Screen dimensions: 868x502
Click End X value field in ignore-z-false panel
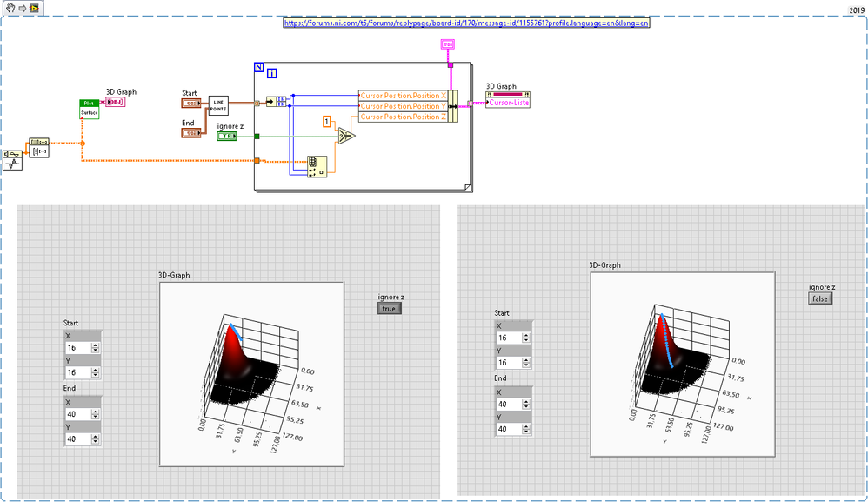(509, 404)
